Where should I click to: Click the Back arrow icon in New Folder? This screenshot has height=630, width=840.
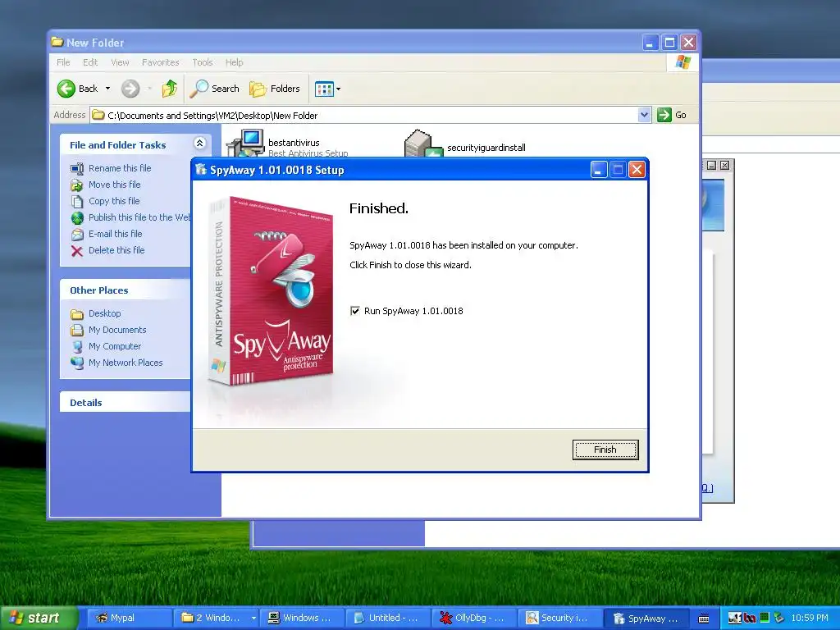point(66,89)
